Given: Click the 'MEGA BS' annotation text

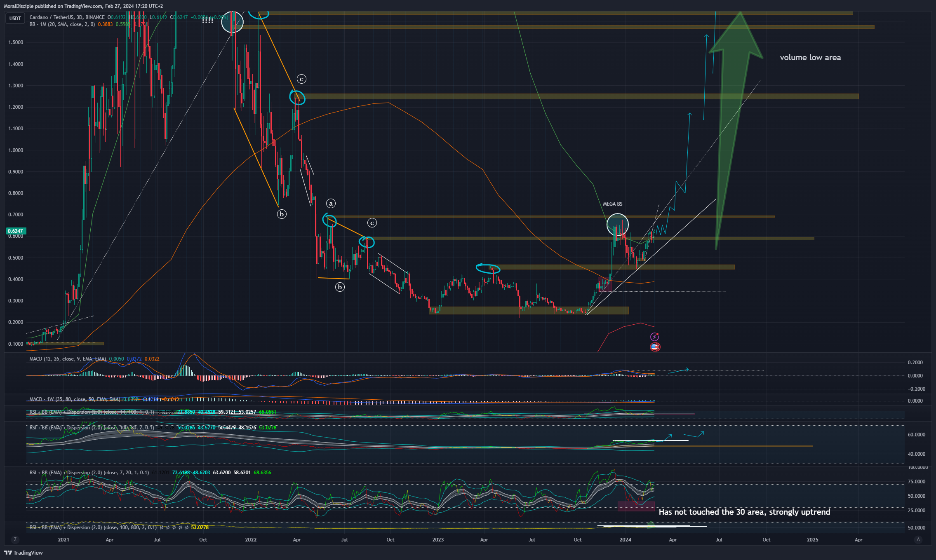Looking at the screenshot, I should tap(613, 204).
